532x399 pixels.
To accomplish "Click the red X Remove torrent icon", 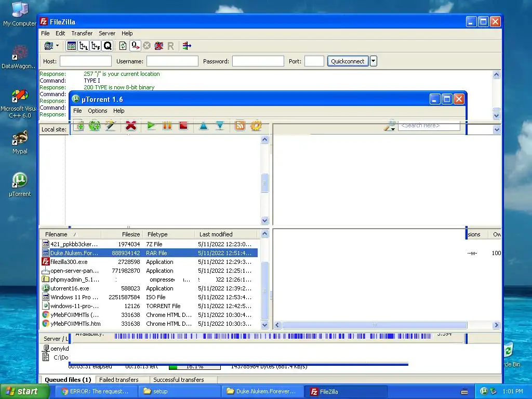I will 131,126.
